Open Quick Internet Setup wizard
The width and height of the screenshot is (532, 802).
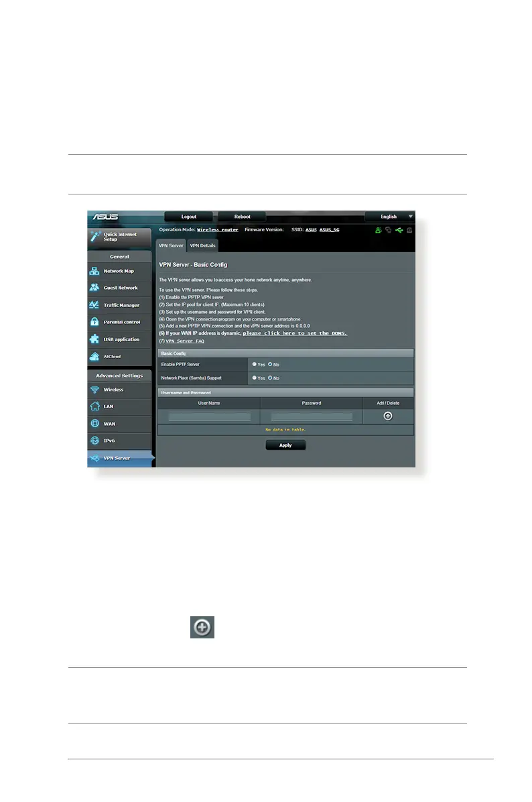[x=119, y=237]
